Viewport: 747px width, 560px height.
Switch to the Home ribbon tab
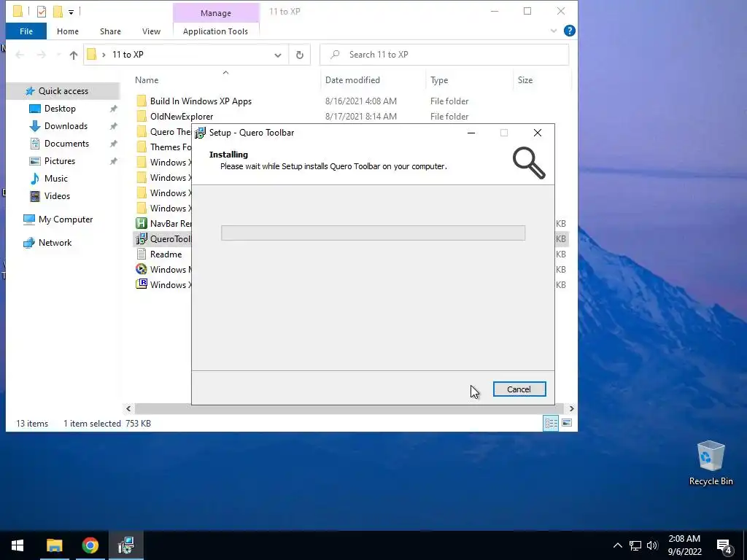[x=68, y=31]
